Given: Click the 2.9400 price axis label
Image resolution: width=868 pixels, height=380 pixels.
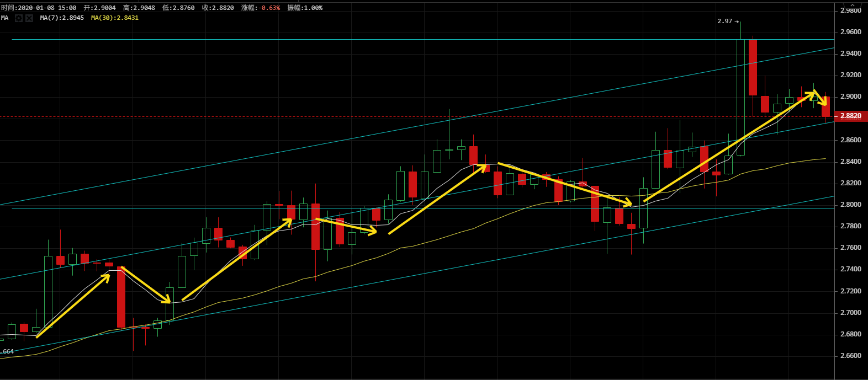Looking at the screenshot, I should (x=850, y=53).
